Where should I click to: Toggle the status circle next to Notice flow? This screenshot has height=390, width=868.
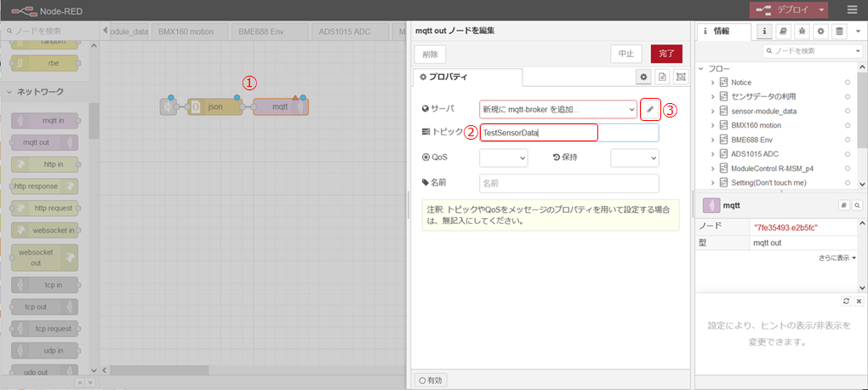pyautogui.click(x=848, y=83)
